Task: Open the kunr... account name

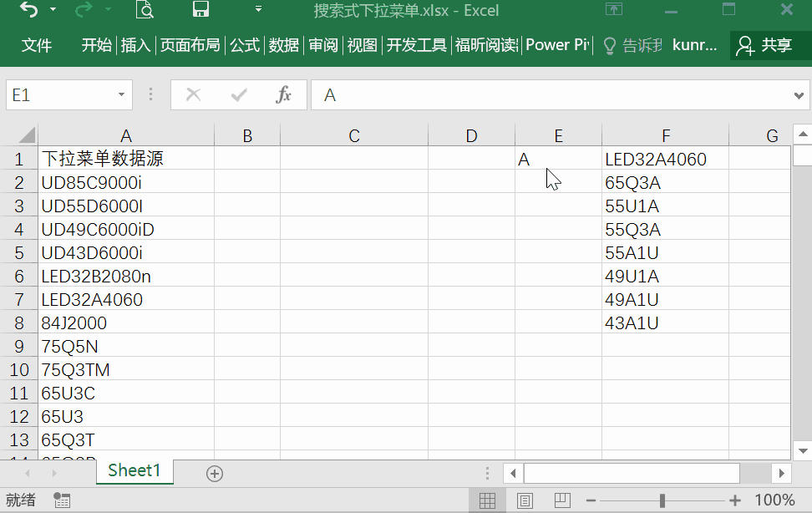Action: click(x=694, y=45)
